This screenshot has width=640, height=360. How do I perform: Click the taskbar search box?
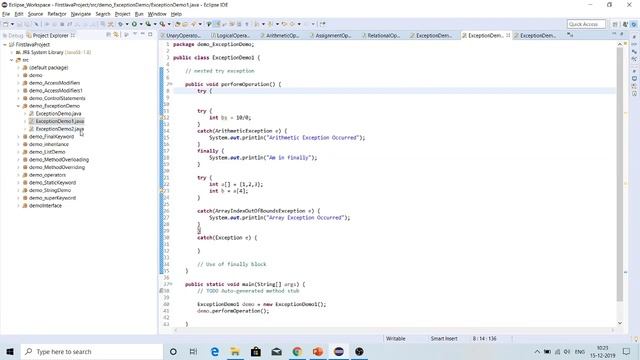pyautogui.click(x=91, y=351)
